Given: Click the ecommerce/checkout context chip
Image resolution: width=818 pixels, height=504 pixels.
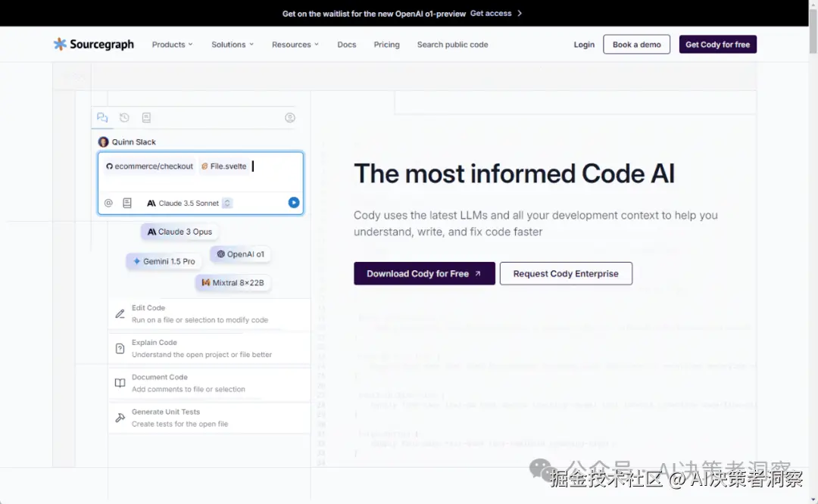Looking at the screenshot, I should coord(149,166).
